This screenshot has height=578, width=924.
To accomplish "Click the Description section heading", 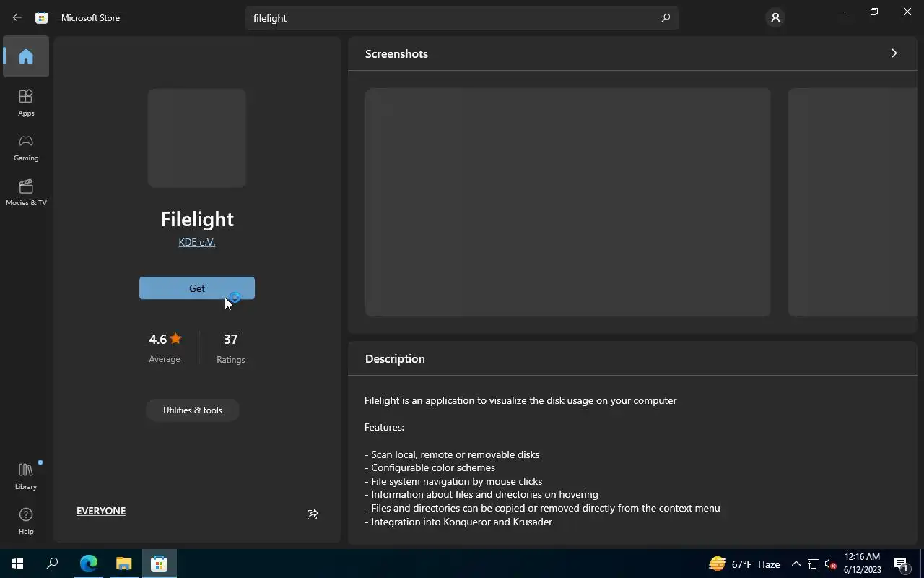I will coord(395,358).
